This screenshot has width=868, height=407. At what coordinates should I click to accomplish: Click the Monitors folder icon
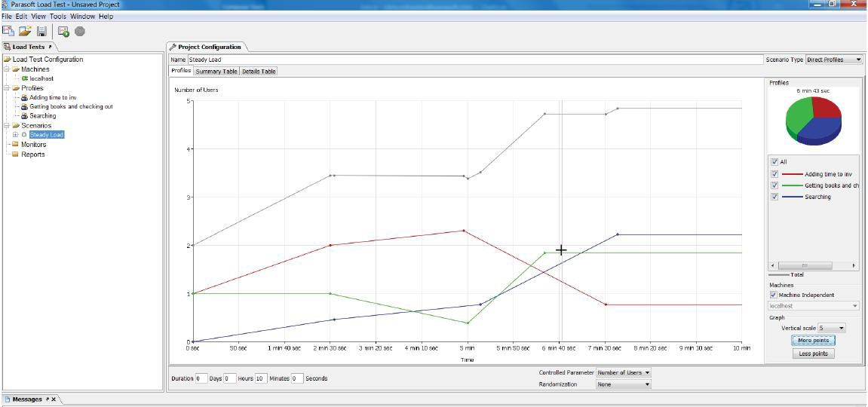click(16, 144)
